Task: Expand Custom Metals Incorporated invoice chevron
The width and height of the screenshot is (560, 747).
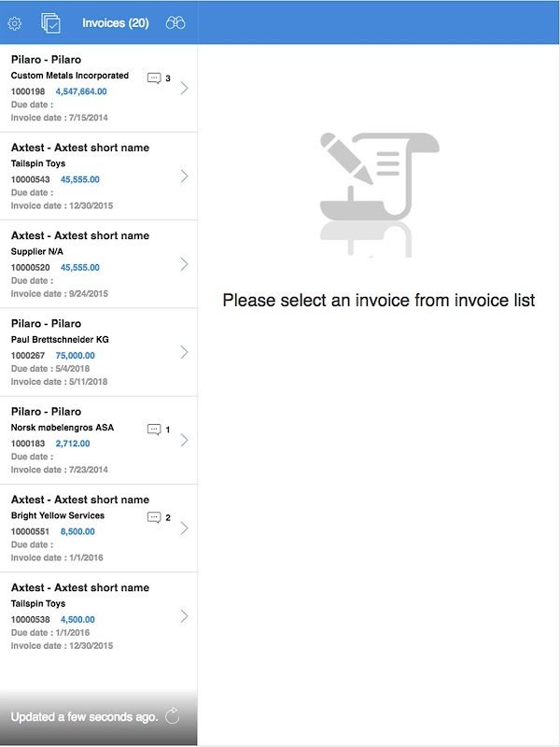Action: point(184,88)
